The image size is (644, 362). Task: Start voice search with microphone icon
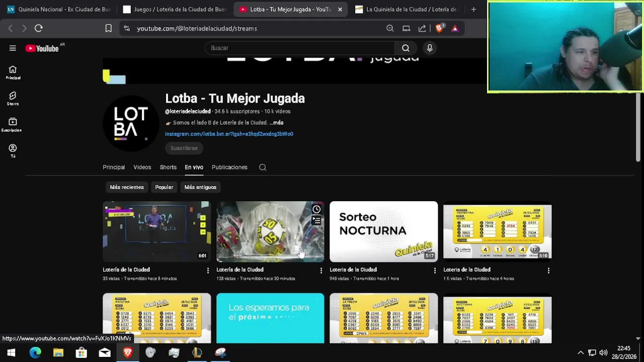[x=430, y=48]
